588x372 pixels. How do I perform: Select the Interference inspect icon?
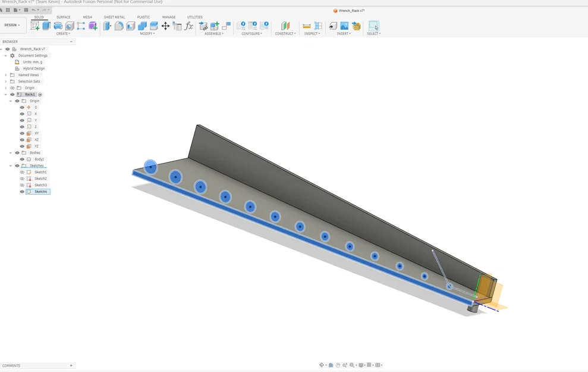pyautogui.click(x=318, y=26)
